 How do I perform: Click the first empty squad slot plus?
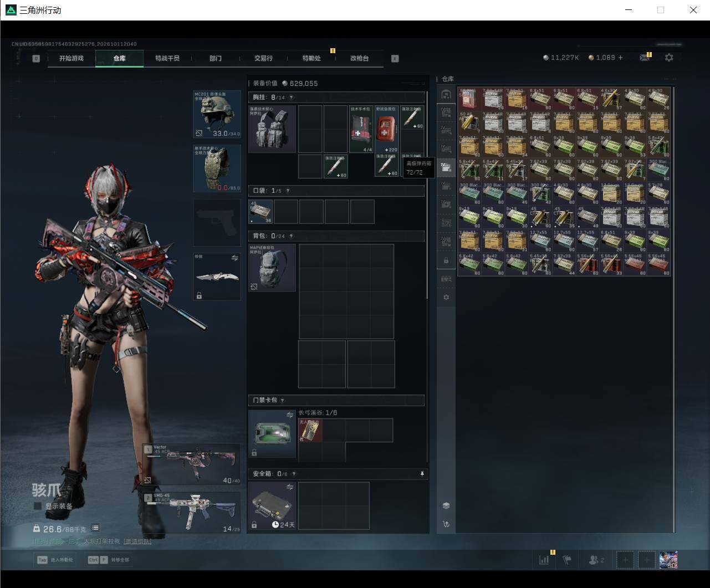[625, 560]
